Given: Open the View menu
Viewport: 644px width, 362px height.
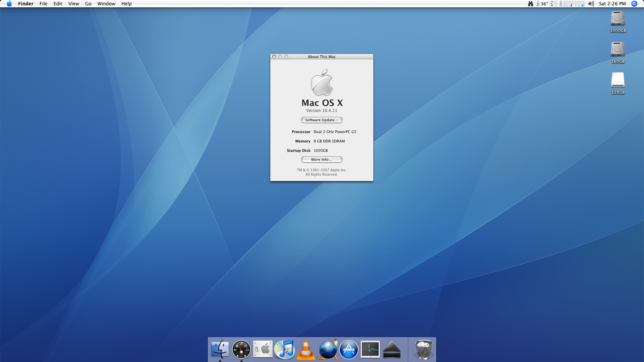Looking at the screenshot, I should [73, 4].
